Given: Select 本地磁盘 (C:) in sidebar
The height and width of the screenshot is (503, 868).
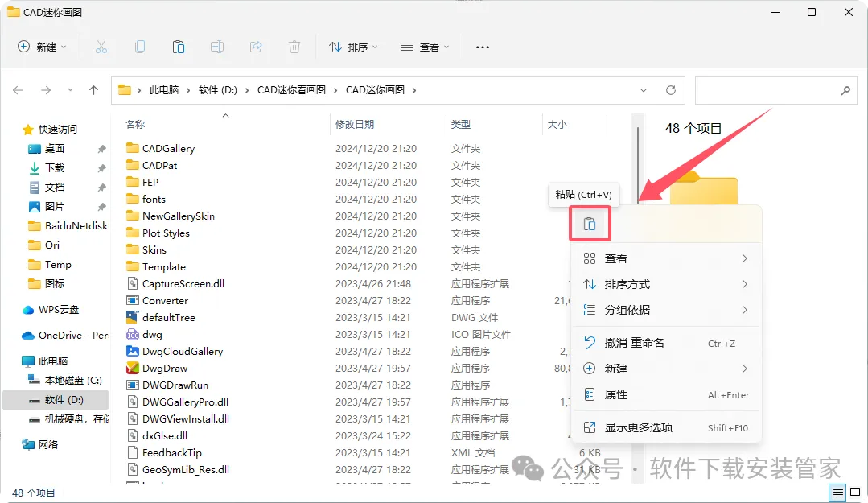Looking at the screenshot, I should [65, 381].
